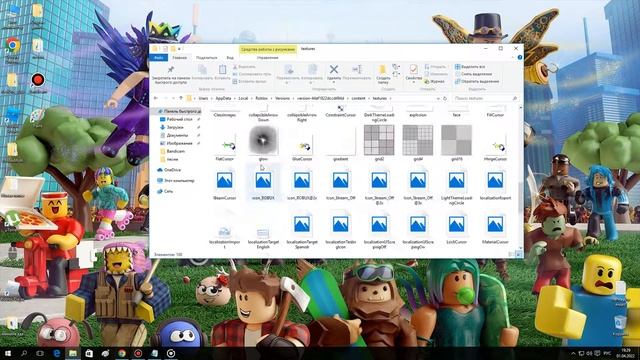Select the grid2 texture thumbnail
Screen dimensions: 640x360
(379, 140)
